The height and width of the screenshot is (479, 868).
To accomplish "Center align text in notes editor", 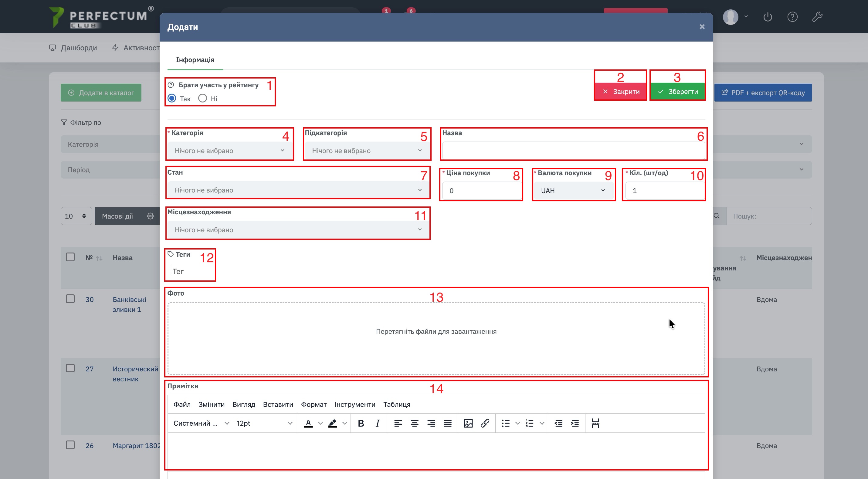I will pyautogui.click(x=415, y=423).
